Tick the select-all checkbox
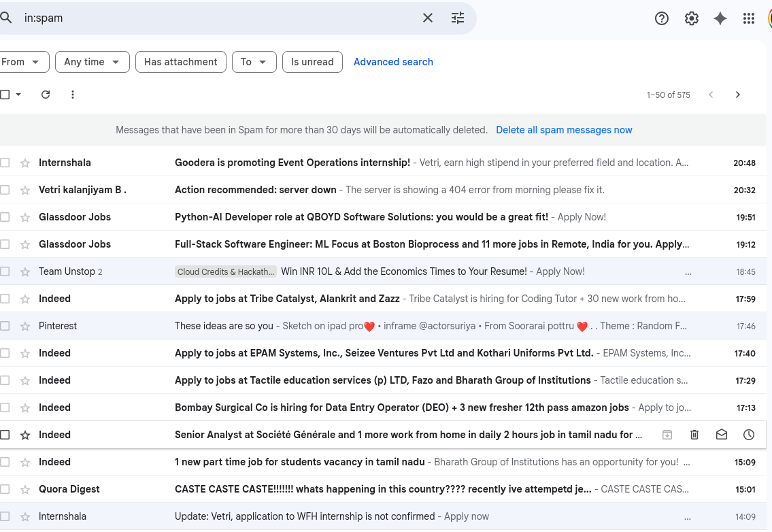This screenshot has height=532, width=772. [x=5, y=94]
